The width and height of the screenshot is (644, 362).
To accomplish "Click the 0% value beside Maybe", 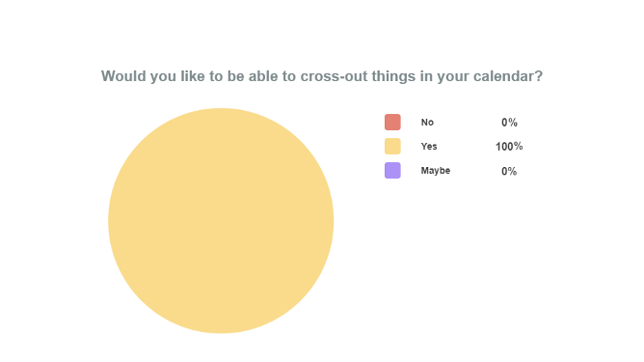I will 509,171.
